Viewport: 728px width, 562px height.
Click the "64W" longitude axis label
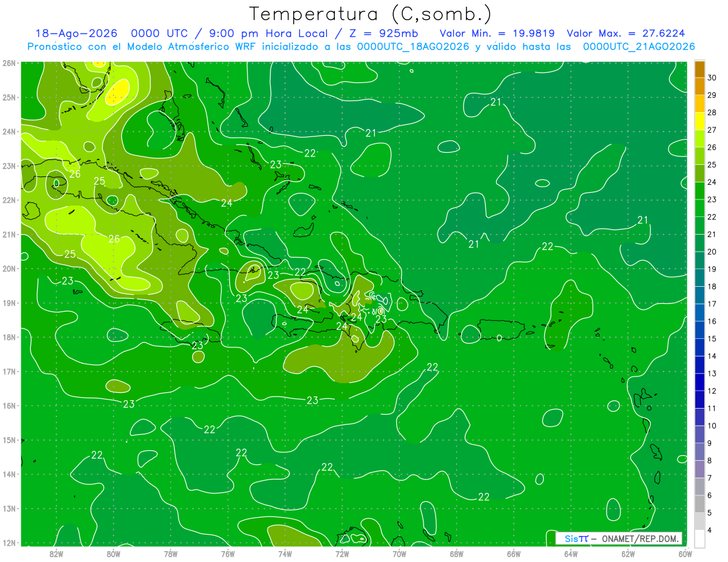[x=571, y=553]
